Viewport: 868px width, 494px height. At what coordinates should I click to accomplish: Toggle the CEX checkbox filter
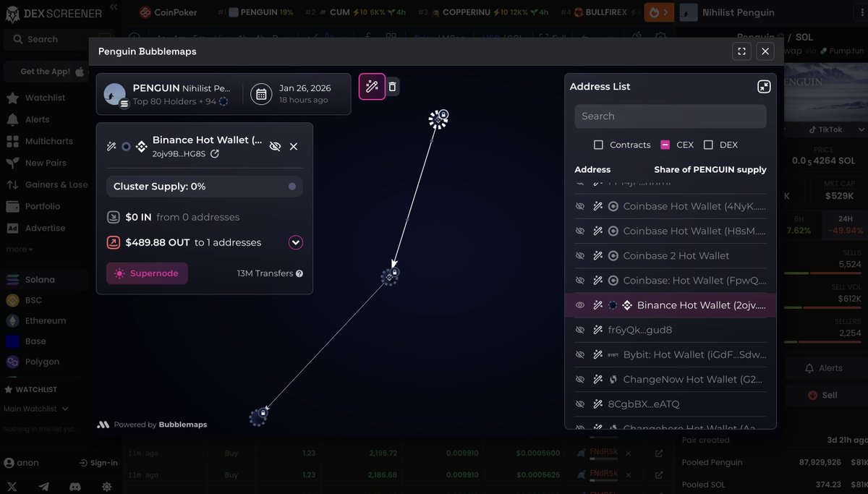[x=665, y=145]
